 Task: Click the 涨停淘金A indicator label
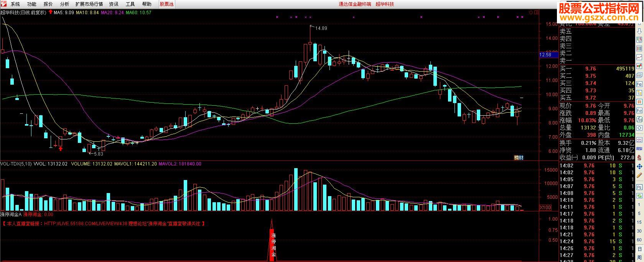(11, 215)
